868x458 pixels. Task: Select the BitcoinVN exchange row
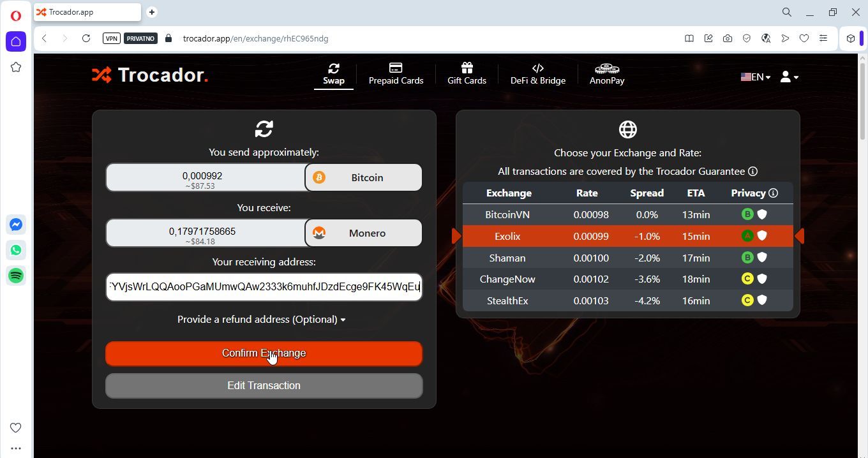pos(628,214)
